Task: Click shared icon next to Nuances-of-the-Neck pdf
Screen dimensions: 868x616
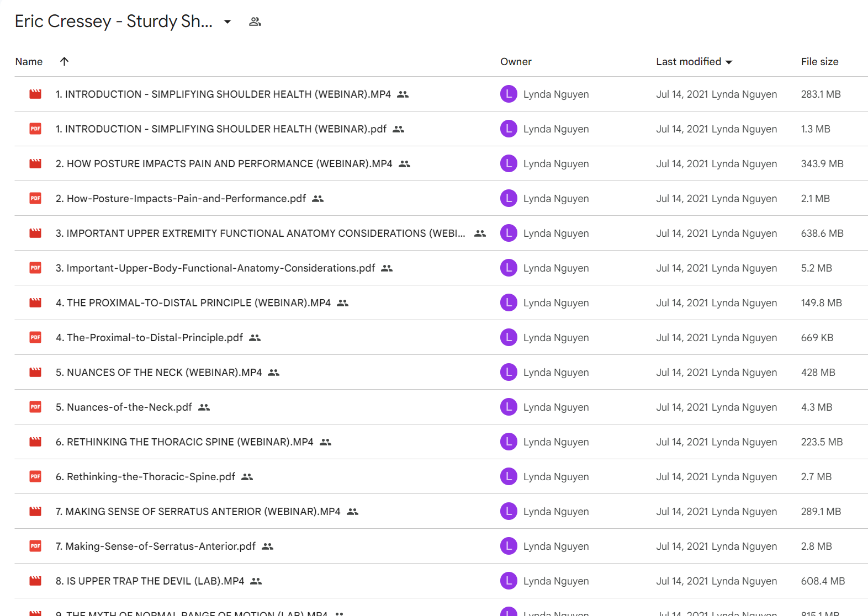Action: [204, 407]
